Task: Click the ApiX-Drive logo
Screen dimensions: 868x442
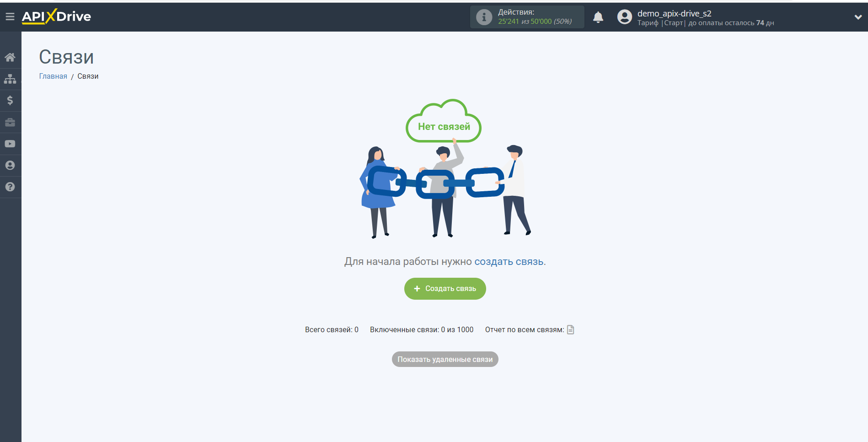Action: pos(56,16)
